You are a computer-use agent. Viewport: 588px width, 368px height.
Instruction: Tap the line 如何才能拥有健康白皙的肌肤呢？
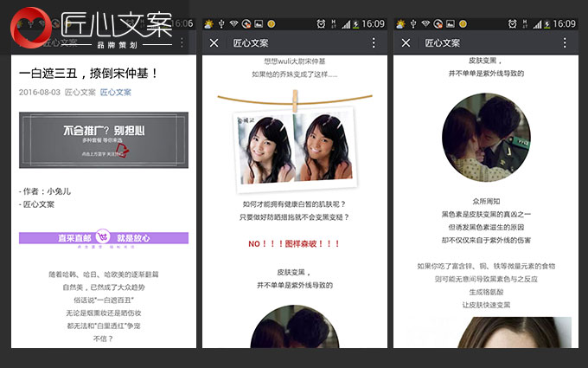(x=295, y=203)
